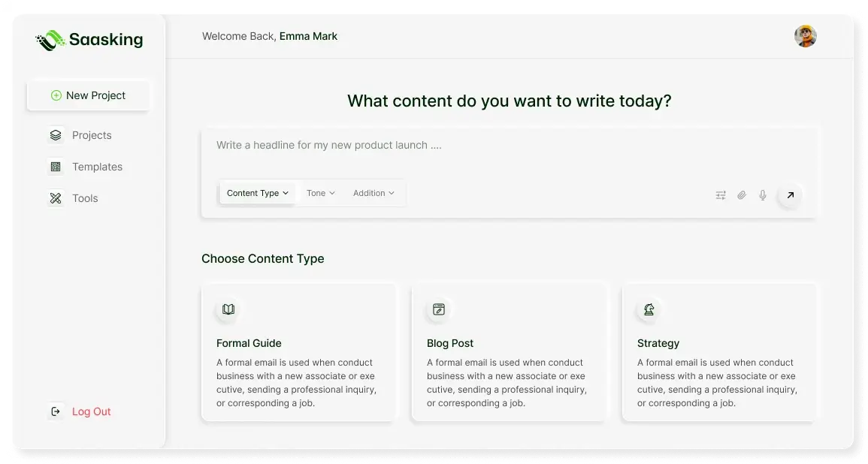Click the Templates grid icon
The image size is (868, 464).
56,167
